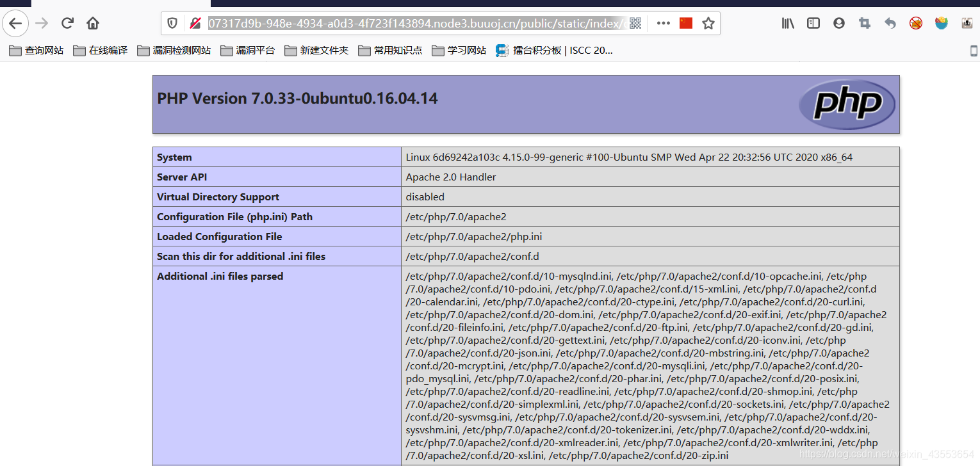Click the PHP logo image
This screenshot has height=466, width=980.
pos(847,104)
